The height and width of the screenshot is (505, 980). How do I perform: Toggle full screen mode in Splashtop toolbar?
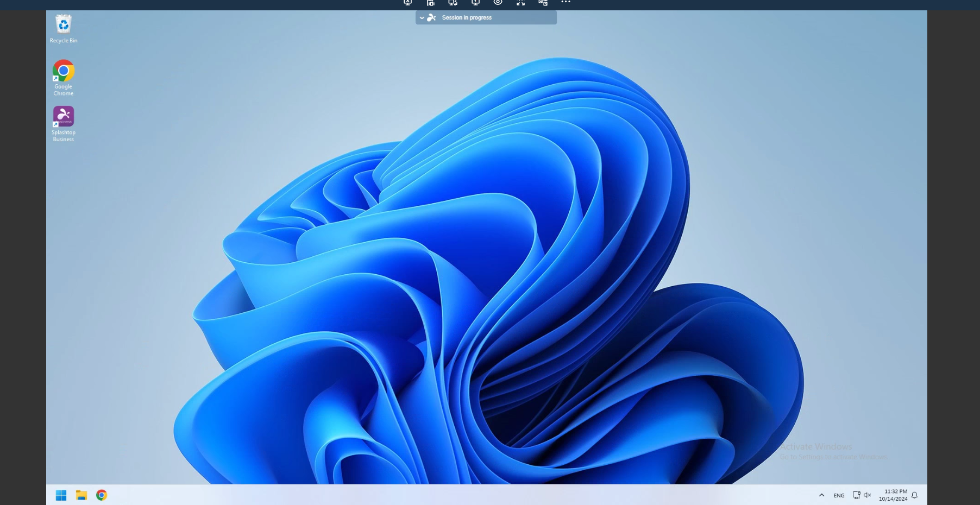coord(520,3)
